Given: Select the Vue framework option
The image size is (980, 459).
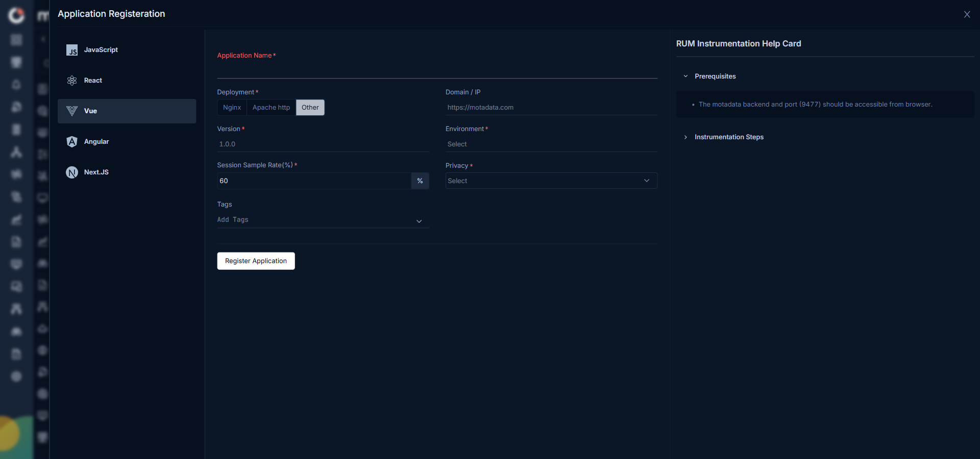Looking at the screenshot, I should (127, 111).
